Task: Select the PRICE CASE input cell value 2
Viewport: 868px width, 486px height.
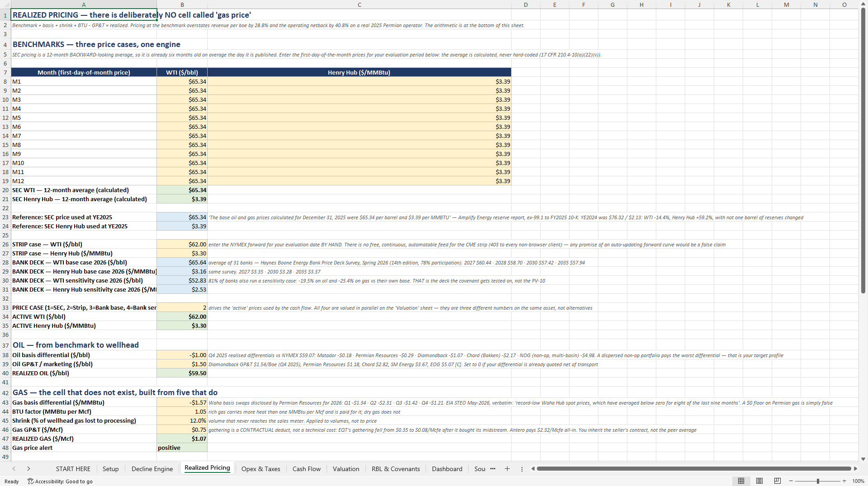Action: pyautogui.click(x=182, y=307)
